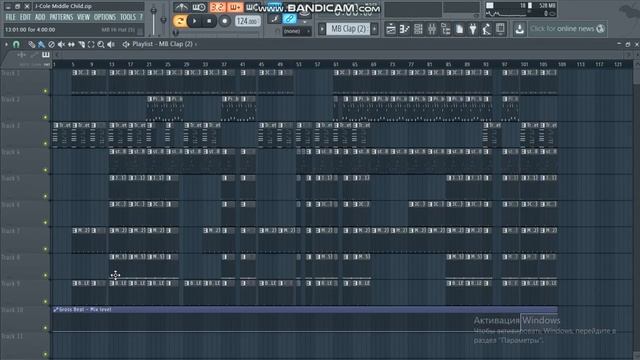640x360 pixels.
Task: Click the Stop transport button
Action: click(x=209, y=21)
